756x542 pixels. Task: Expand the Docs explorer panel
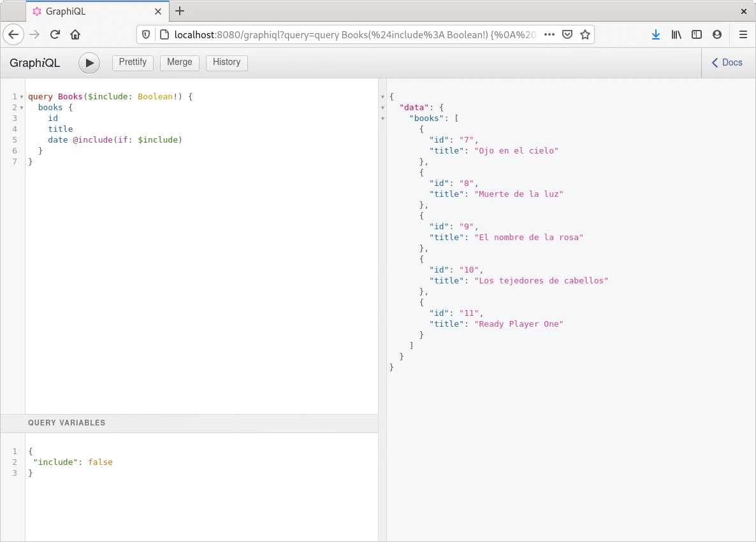[727, 62]
